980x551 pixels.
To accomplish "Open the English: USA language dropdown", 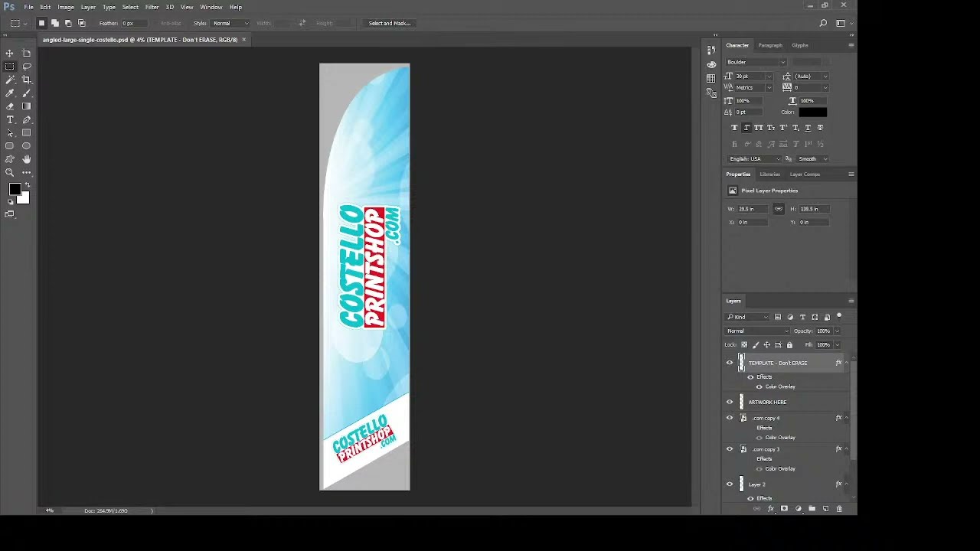I will click(x=754, y=159).
